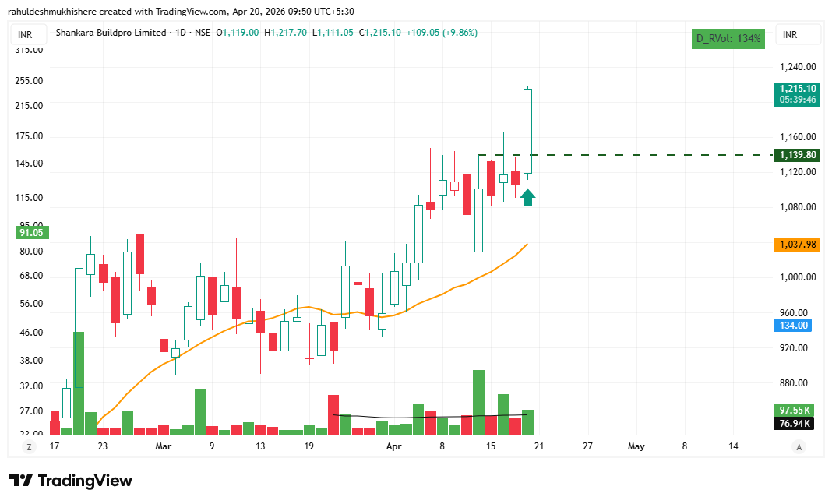Click the 880.00 price axis tick

coord(794,383)
